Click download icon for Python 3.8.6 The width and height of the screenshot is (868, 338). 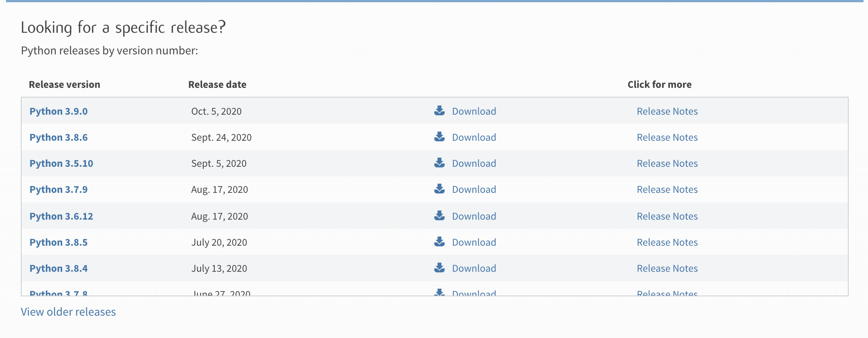click(439, 137)
